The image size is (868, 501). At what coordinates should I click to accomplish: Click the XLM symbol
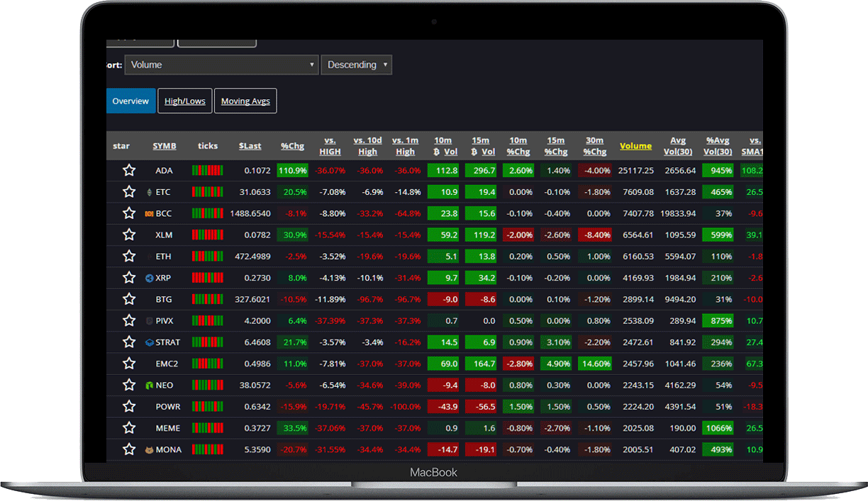(x=164, y=235)
